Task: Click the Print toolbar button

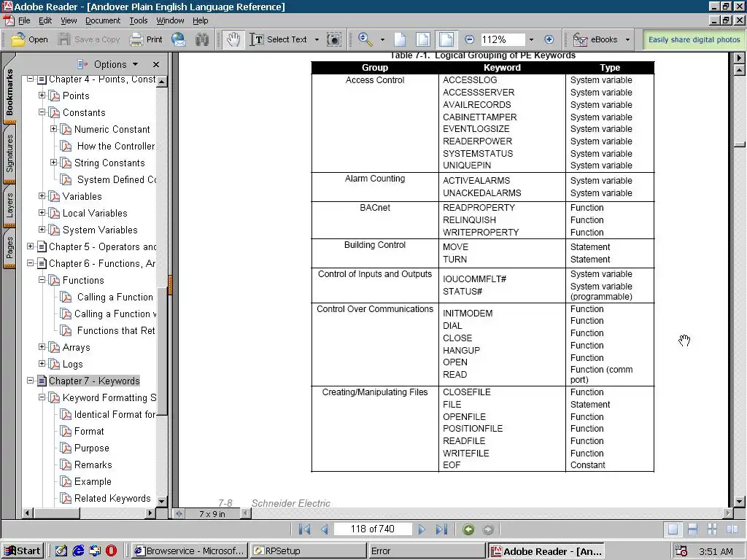Action: coord(146,39)
